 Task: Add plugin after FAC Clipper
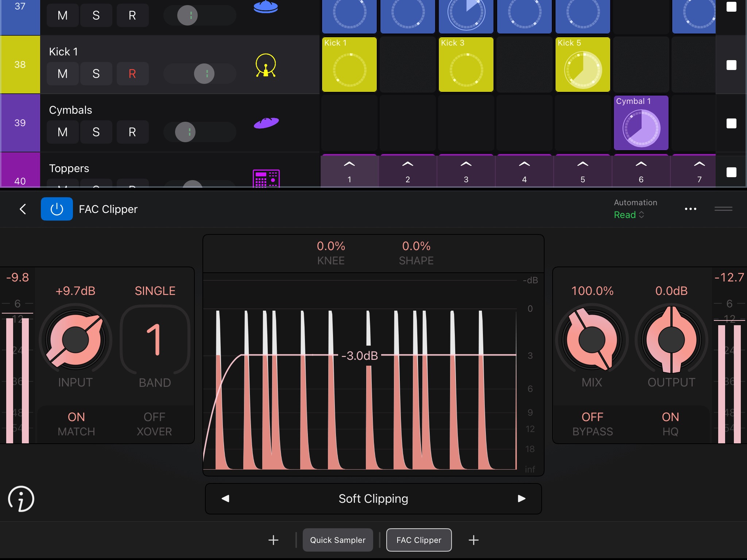[x=473, y=540]
